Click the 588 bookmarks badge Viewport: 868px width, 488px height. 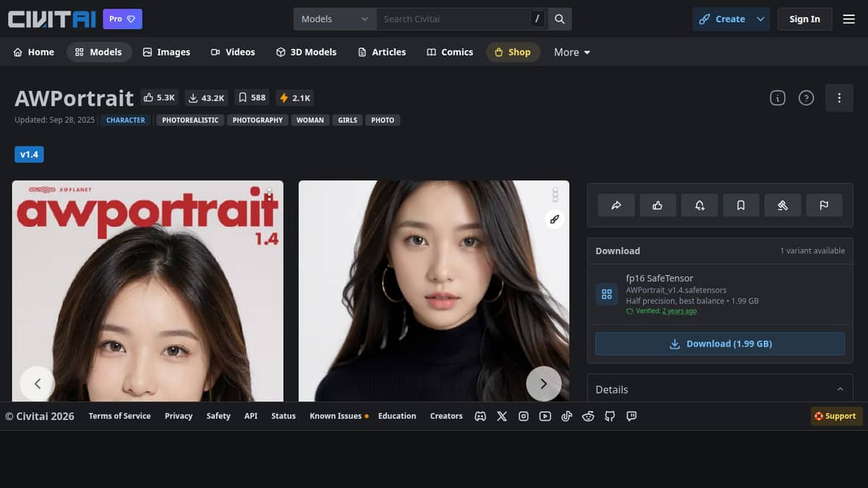point(252,98)
